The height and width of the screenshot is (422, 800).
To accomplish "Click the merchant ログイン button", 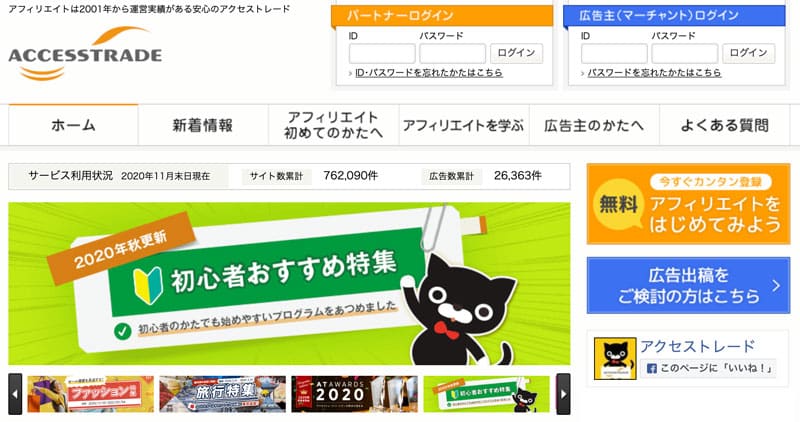I will click(748, 53).
